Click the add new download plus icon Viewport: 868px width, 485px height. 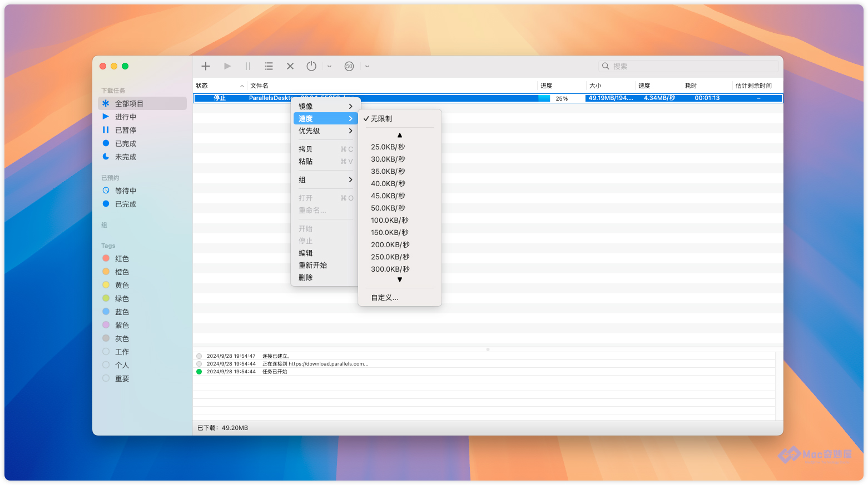coord(206,66)
